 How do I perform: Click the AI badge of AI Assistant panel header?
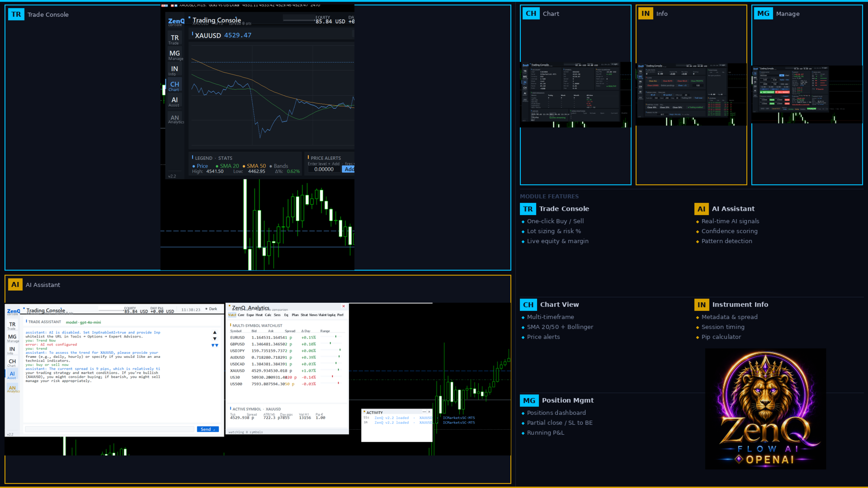tap(15, 285)
